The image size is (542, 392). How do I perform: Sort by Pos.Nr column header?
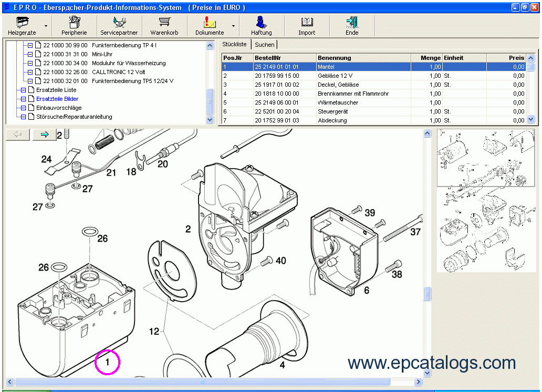237,58
